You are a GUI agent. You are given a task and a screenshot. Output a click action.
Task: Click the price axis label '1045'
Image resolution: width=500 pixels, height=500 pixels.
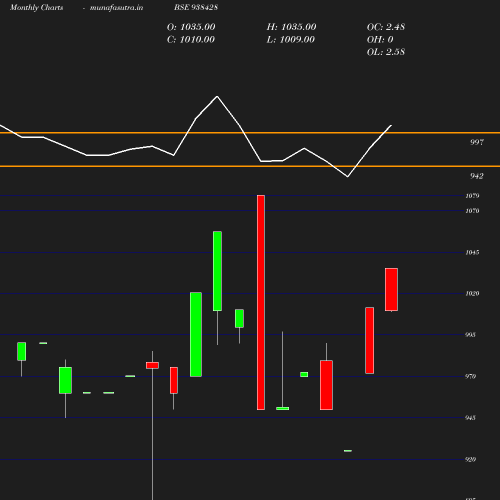(x=472, y=252)
